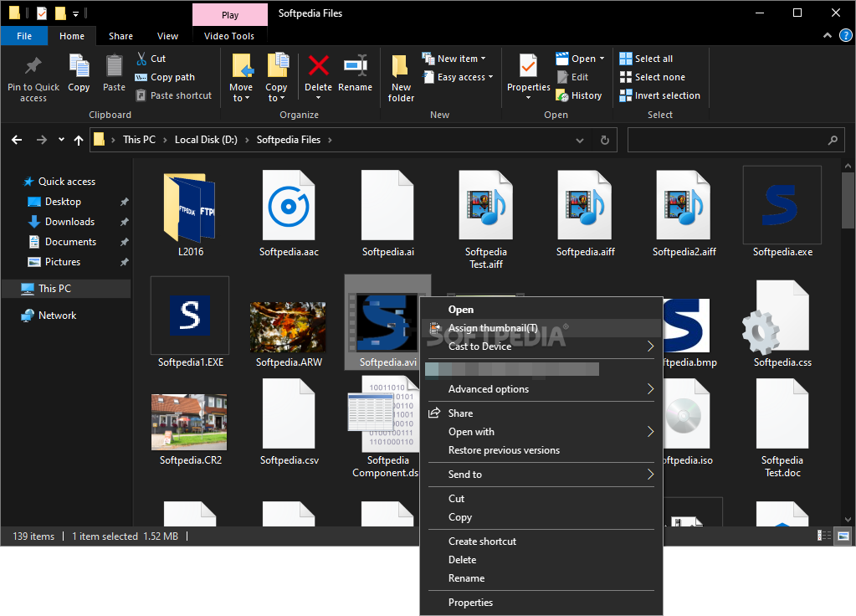Click the Paste clipboard icon
856x616 pixels.
tap(114, 67)
